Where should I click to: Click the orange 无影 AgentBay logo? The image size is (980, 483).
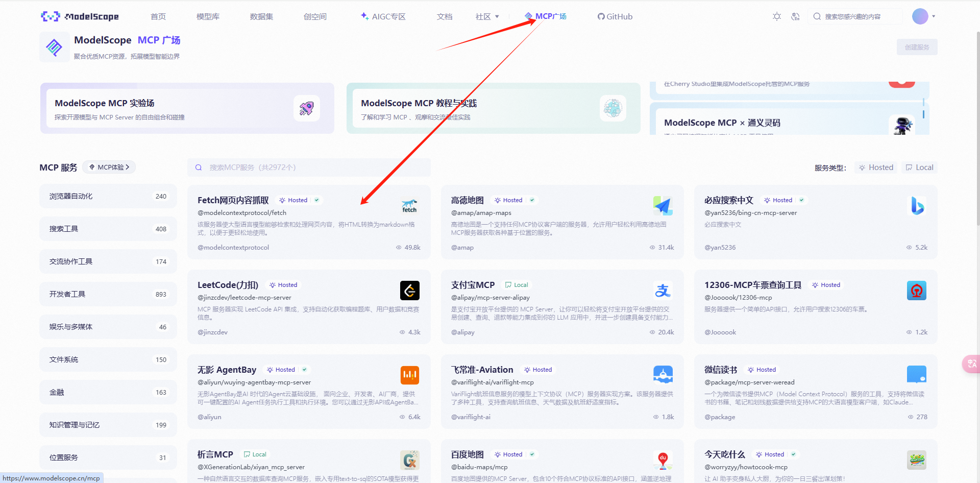(x=409, y=375)
